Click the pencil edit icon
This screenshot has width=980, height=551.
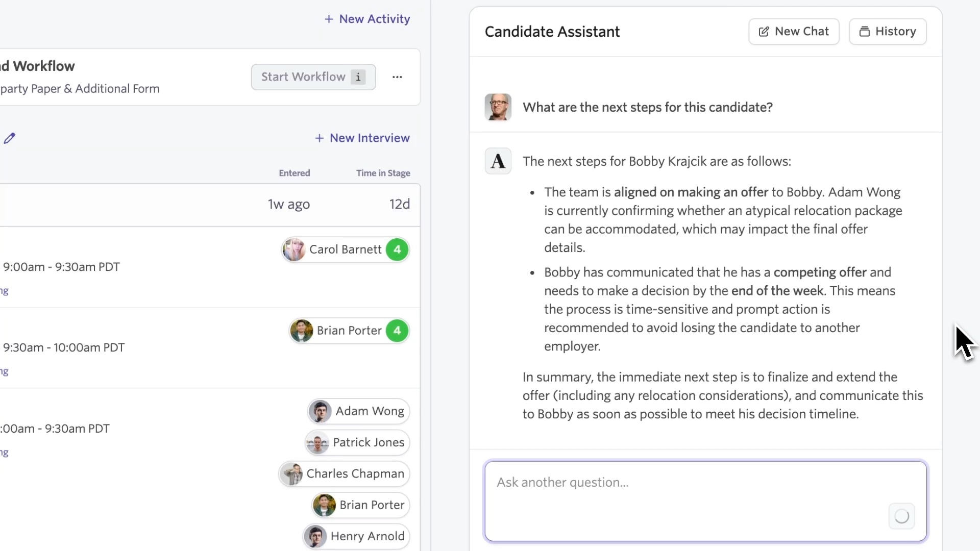[10, 138]
